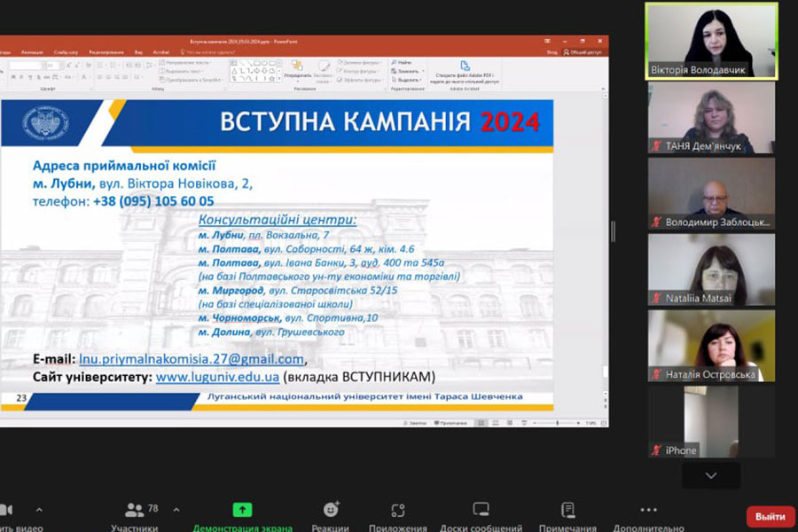
Task: Select the iPhone participant thumbnail
Action: tap(711, 421)
